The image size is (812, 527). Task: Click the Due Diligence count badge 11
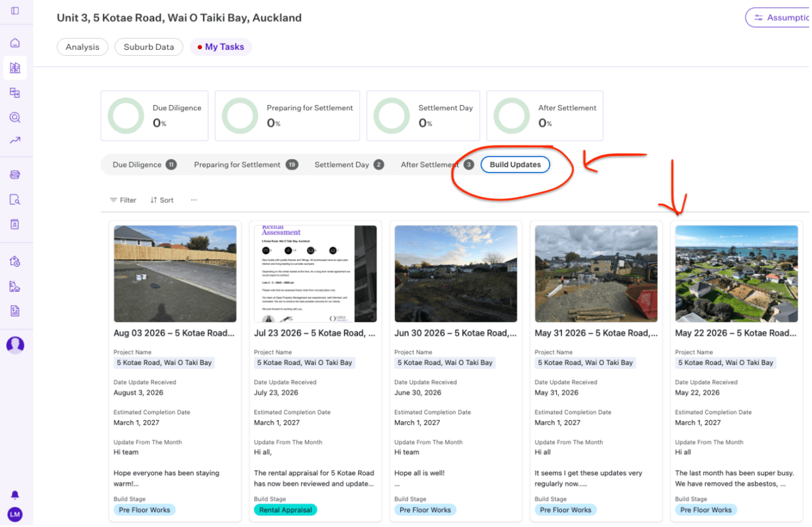172,165
